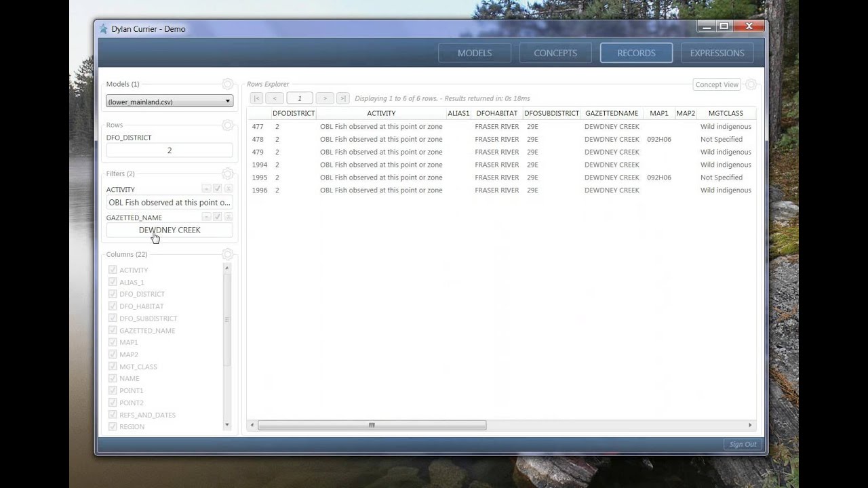The width and height of the screenshot is (868, 488).
Task: Toggle the ALIAS_1 column checkbox
Action: click(x=113, y=282)
